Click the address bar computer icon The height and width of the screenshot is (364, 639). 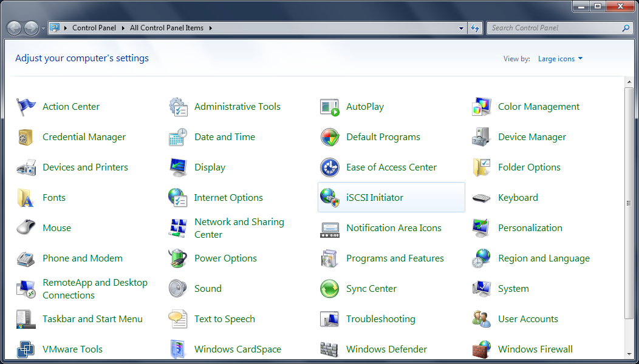(55, 28)
